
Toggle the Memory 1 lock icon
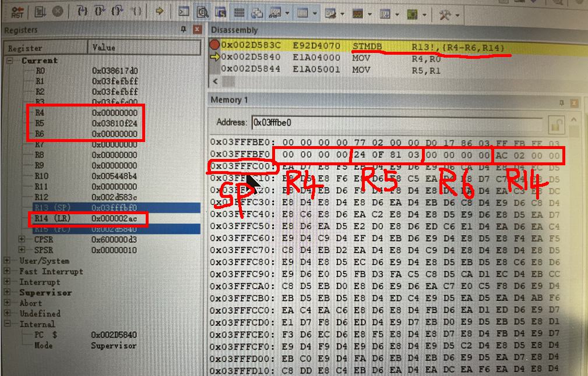point(557,125)
